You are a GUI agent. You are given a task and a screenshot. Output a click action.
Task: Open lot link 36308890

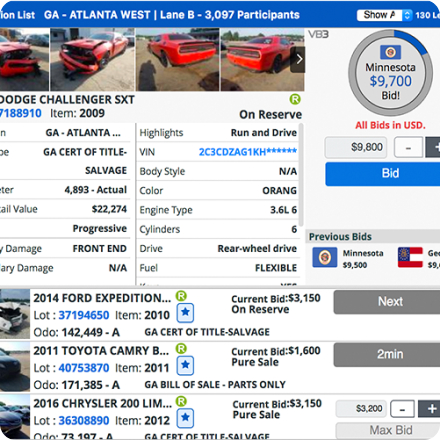tap(84, 421)
